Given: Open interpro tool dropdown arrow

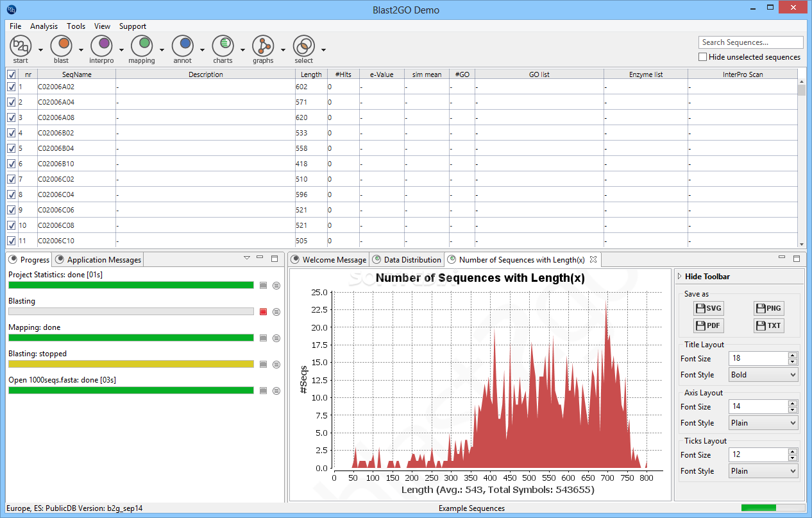Looking at the screenshot, I should pos(121,49).
